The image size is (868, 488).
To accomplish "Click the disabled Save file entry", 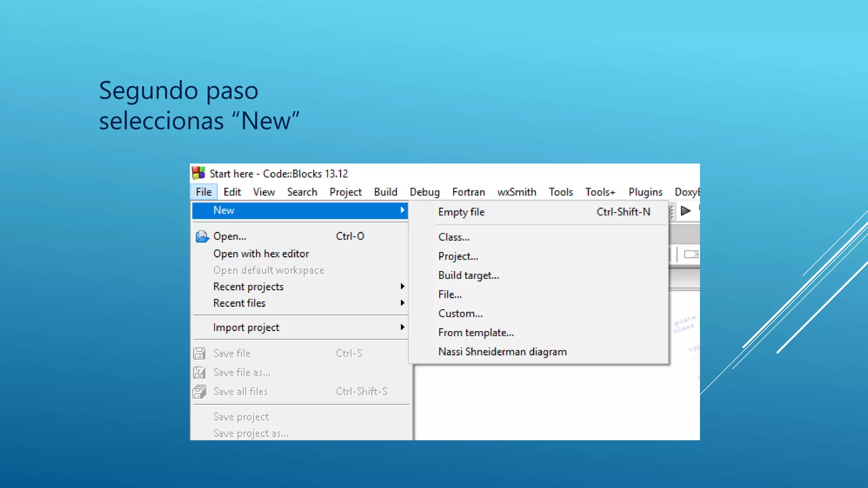I will [300, 353].
